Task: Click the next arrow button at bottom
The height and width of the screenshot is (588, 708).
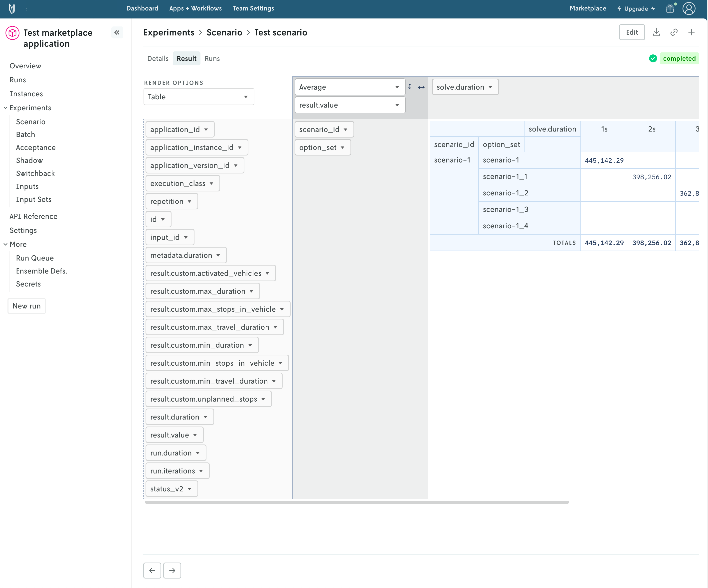Action: click(172, 571)
